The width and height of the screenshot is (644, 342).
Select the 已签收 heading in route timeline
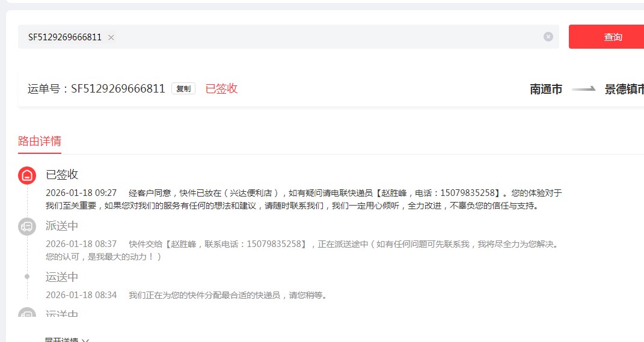62,174
